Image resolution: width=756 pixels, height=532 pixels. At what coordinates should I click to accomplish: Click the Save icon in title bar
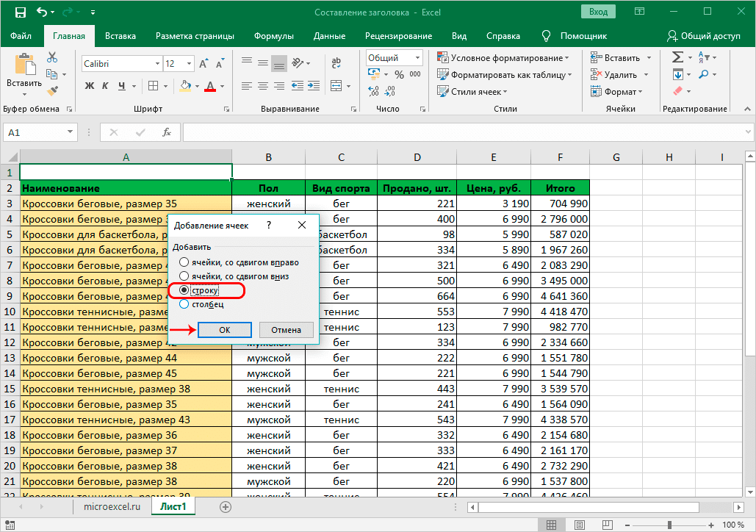[20, 12]
